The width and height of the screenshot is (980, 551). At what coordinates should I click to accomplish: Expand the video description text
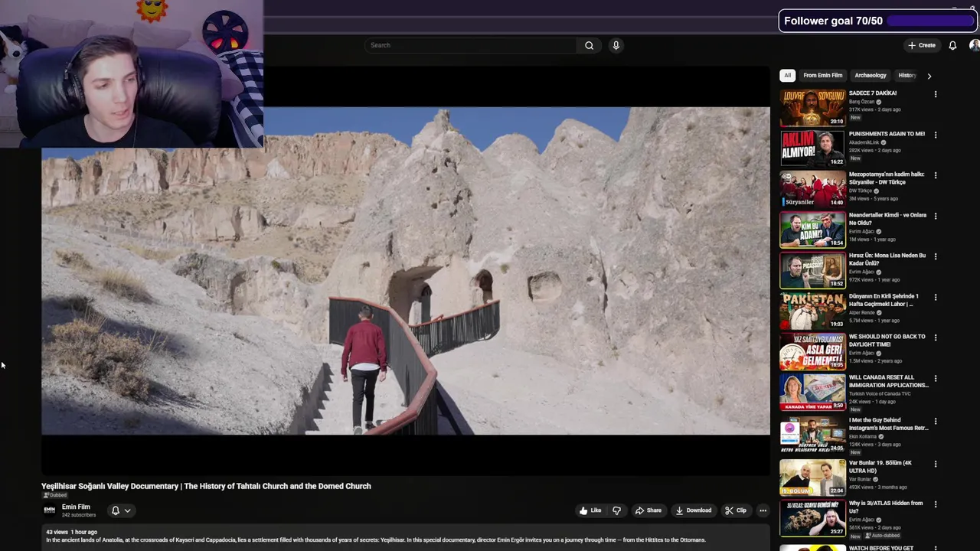(x=405, y=536)
